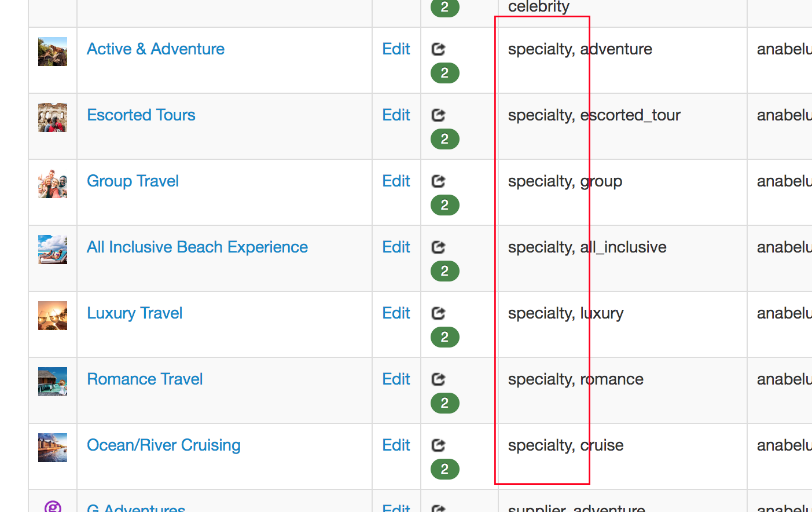The width and height of the screenshot is (812, 512).
Task: Click the Luxury Travel thumbnail image
Action: 53,316
